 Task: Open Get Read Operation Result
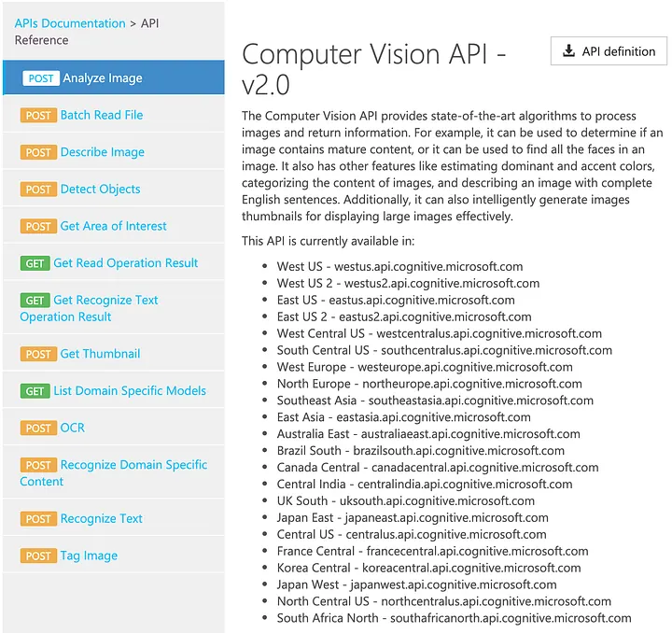click(x=126, y=263)
